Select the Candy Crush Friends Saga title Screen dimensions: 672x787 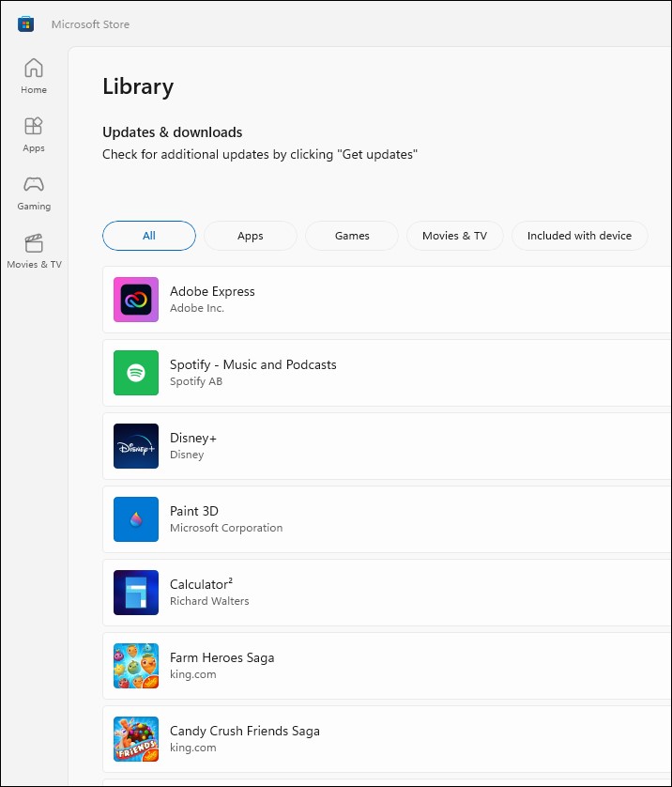coord(244,731)
